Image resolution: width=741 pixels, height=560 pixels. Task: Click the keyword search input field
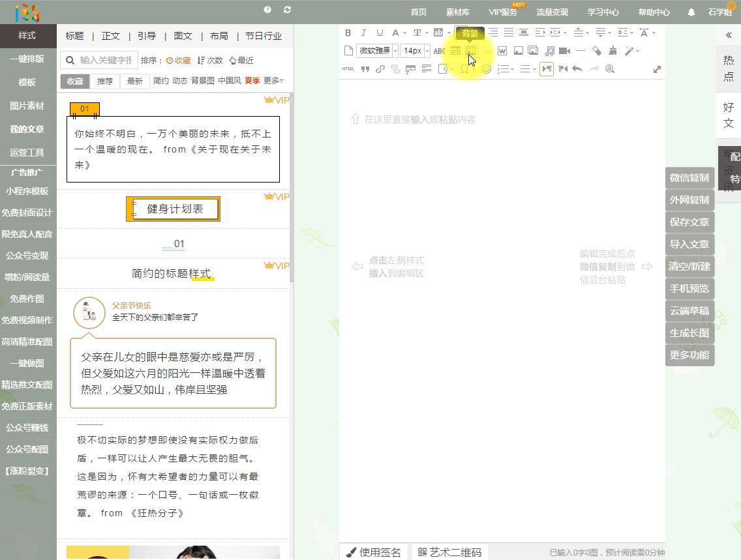pyautogui.click(x=104, y=59)
